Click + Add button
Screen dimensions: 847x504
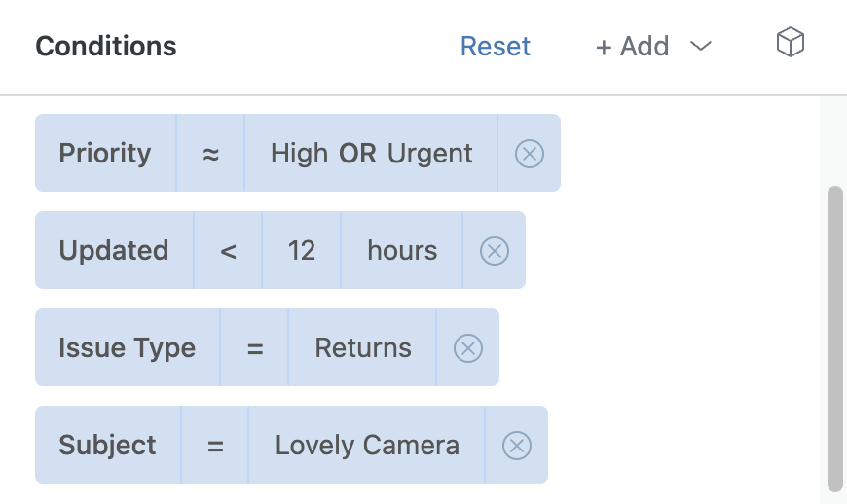click(632, 46)
